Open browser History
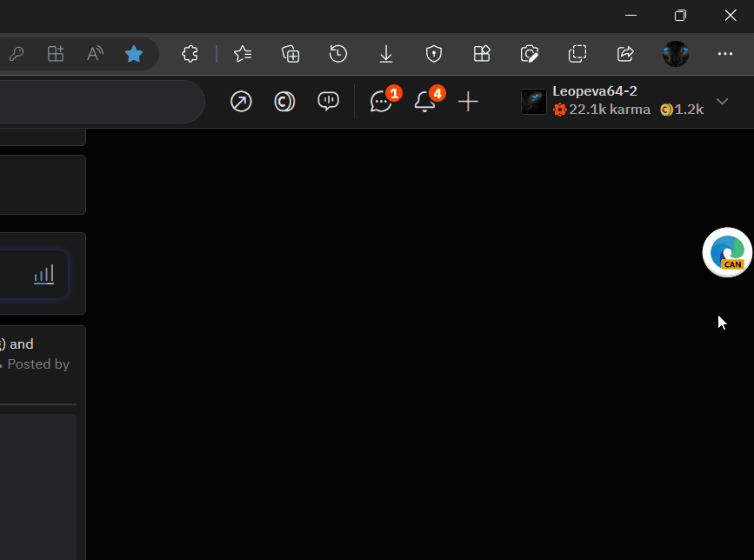Screen dimensions: 754x560 [338, 54]
